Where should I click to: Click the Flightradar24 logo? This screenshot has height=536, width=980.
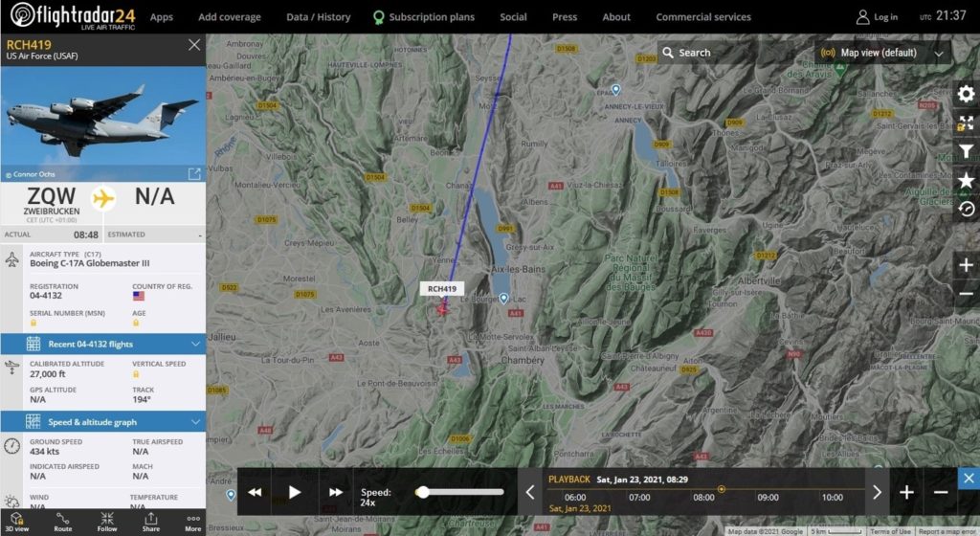pos(73,15)
